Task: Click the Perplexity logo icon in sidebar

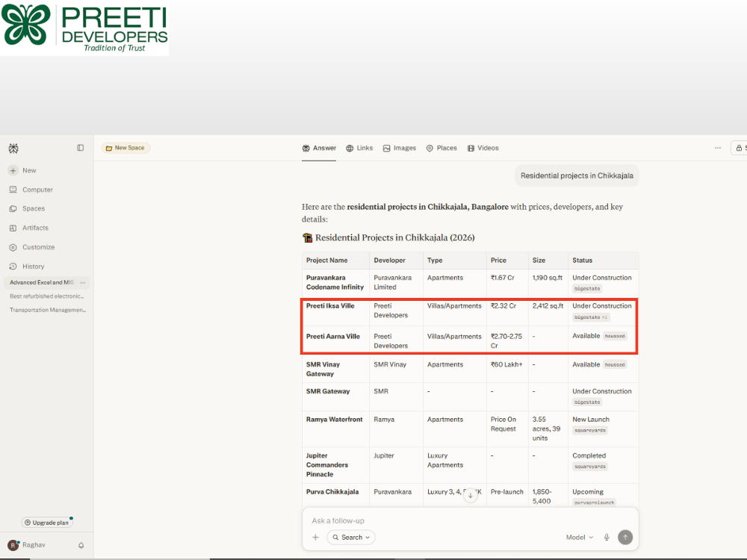Action: point(13,149)
